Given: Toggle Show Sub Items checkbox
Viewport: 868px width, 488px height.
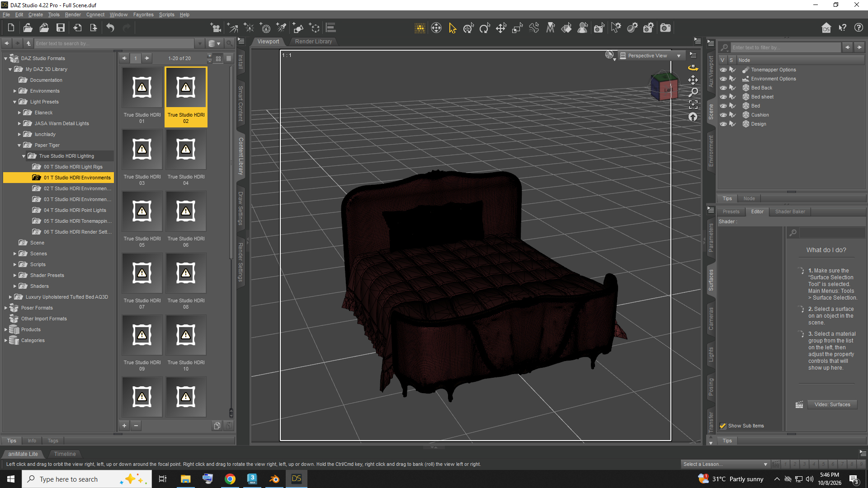Looking at the screenshot, I should [722, 426].
